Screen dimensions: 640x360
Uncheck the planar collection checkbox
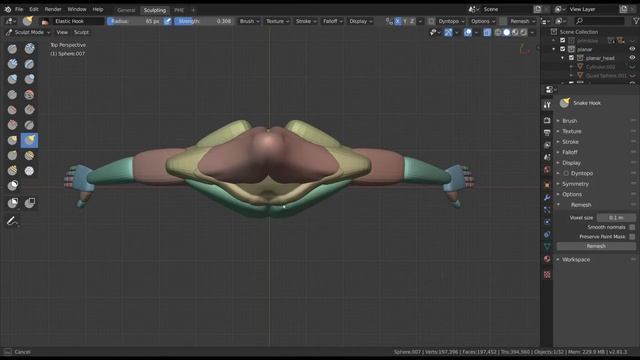point(563,49)
